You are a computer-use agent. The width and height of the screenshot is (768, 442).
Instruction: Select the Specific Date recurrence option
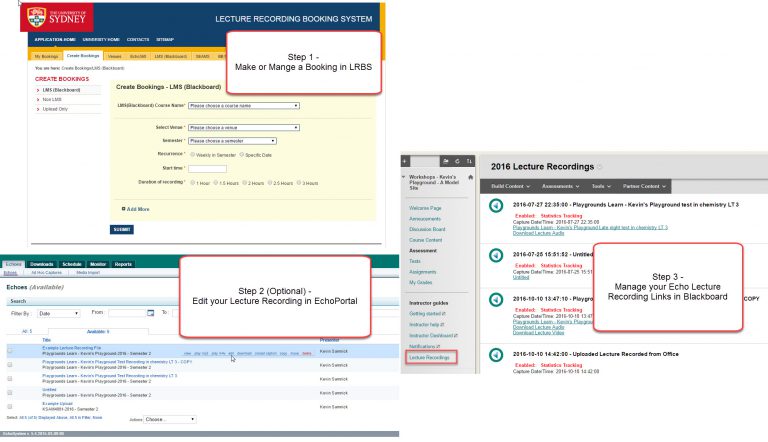(x=241, y=154)
